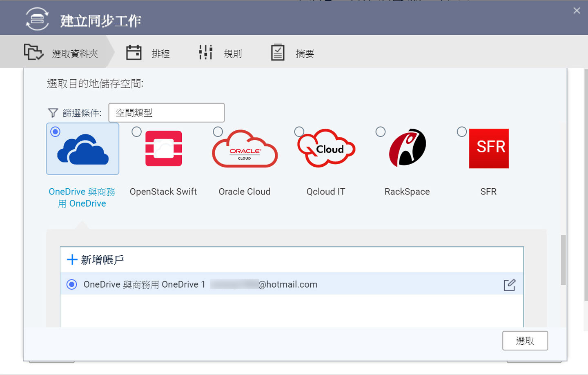Pick the Qcloud IT logo
Viewport: 588px width, 375px height.
pyautogui.click(x=326, y=149)
